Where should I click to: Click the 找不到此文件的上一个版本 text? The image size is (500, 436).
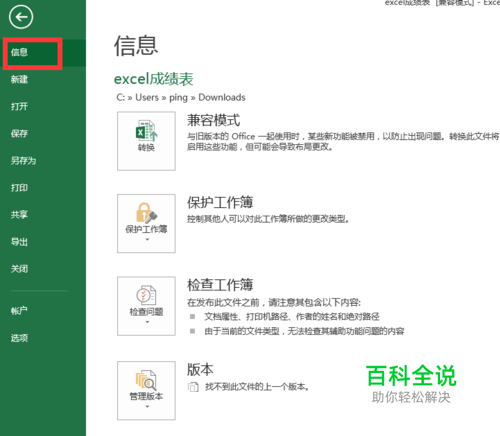(257, 387)
